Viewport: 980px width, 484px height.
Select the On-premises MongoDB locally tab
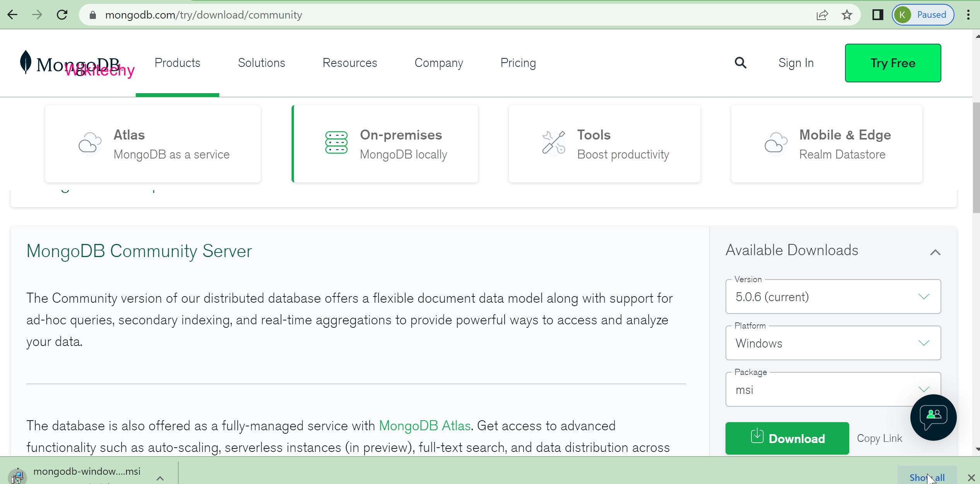385,144
